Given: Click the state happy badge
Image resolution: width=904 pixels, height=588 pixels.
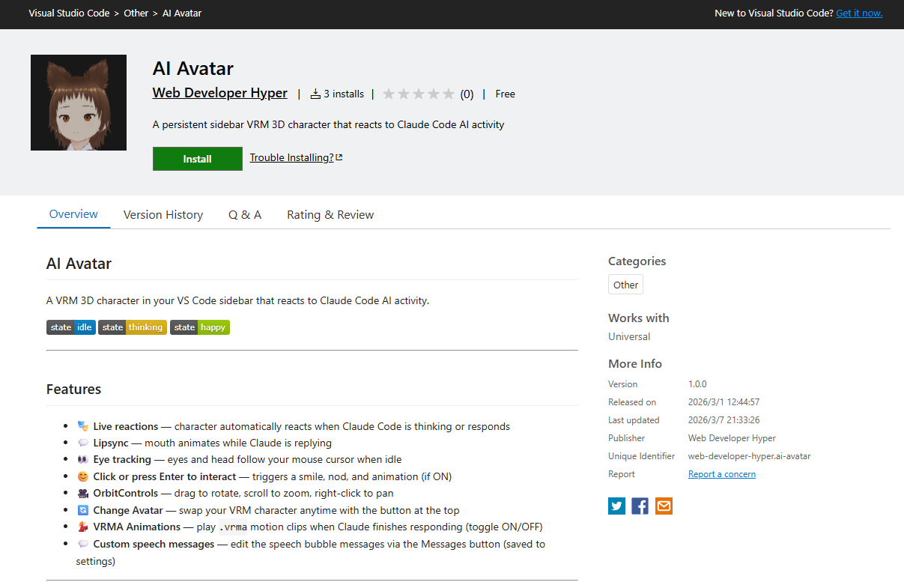Looking at the screenshot, I should pyautogui.click(x=200, y=327).
